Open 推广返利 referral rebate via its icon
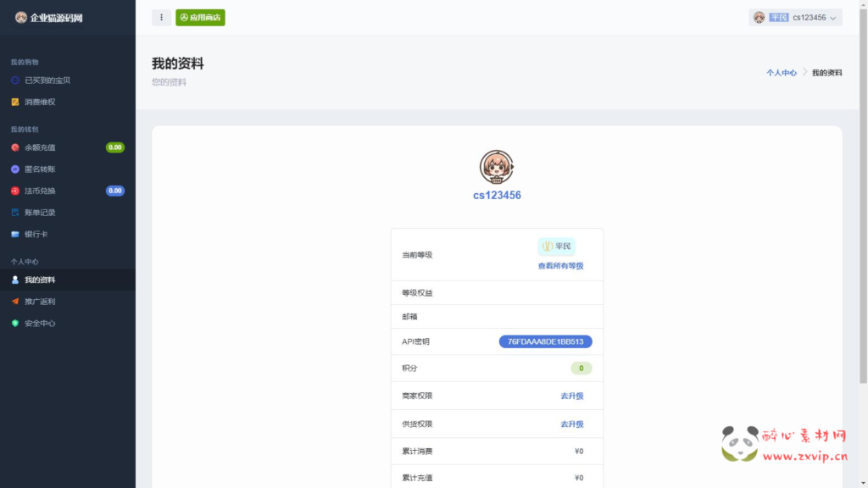 tap(15, 301)
